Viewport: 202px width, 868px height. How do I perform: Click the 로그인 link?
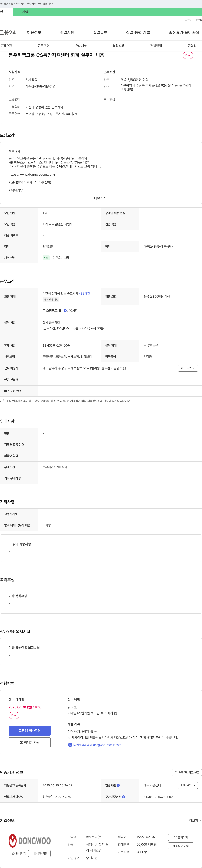188,20
